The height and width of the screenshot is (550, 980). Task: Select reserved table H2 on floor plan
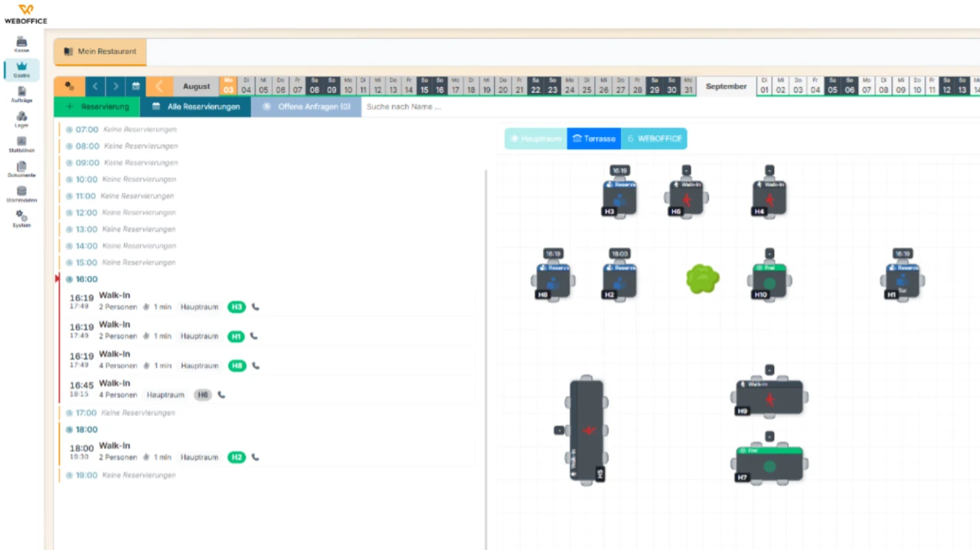(x=619, y=282)
